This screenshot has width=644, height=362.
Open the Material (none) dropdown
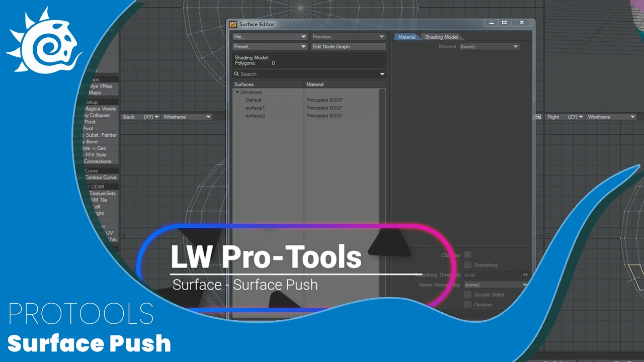489,46
